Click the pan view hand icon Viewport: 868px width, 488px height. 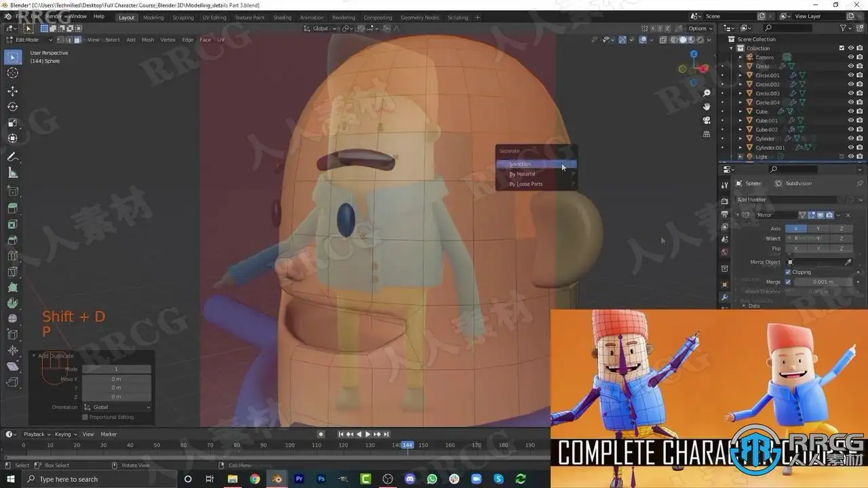(707, 106)
